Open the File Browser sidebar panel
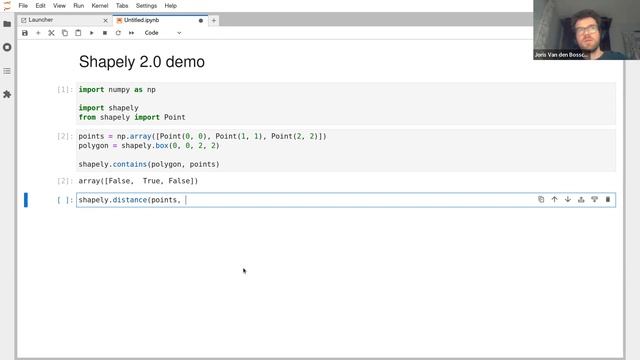The image size is (640, 360). [x=7, y=24]
